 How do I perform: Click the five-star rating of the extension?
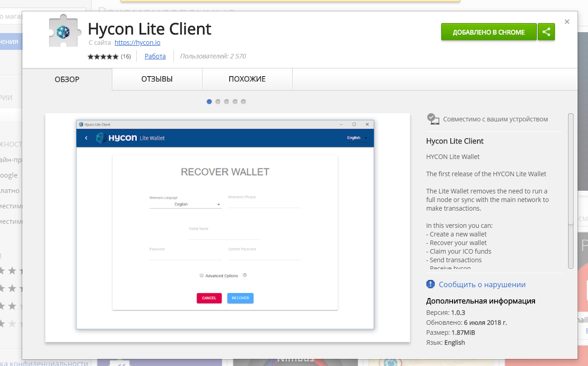point(103,57)
